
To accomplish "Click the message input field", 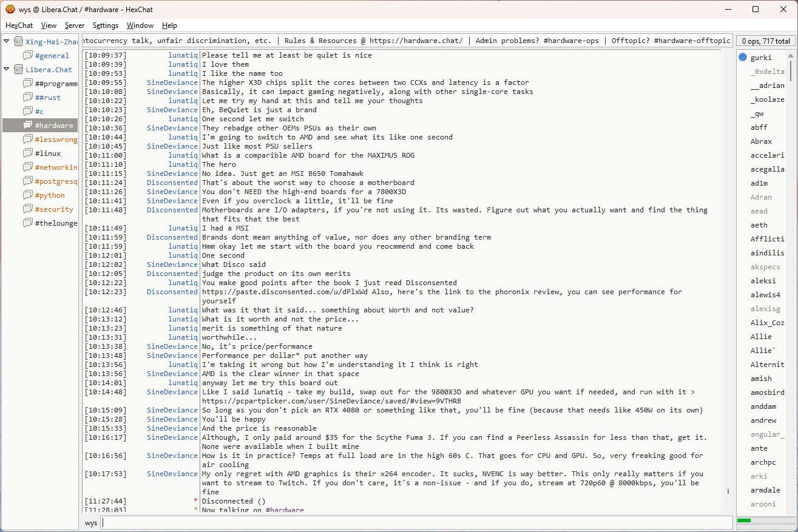I will [x=416, y=522].
